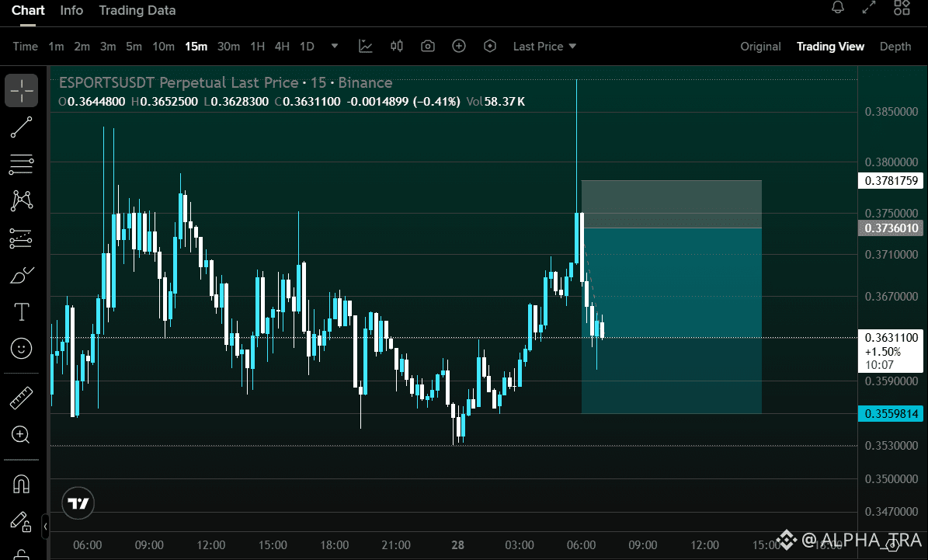Open the notification bell alerts

point(837,8)
